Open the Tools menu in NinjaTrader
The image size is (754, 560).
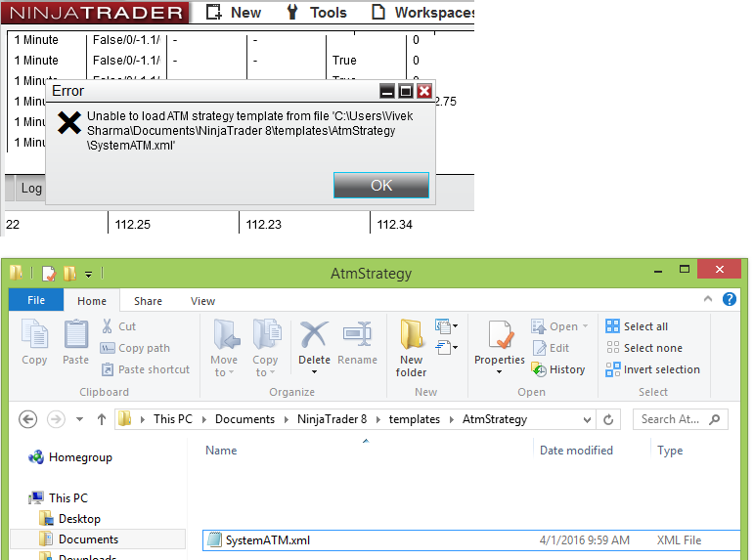click(x=317, y=12)
